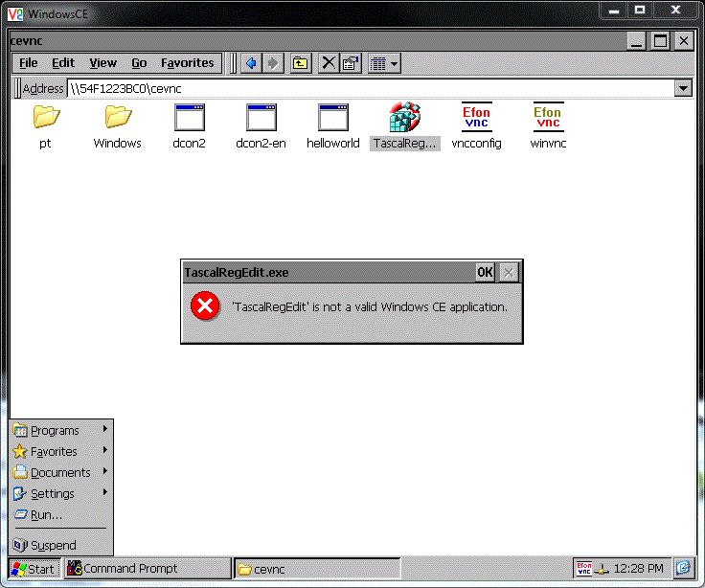Click the Back arrow toolbar icon

(x=251, y=63)
